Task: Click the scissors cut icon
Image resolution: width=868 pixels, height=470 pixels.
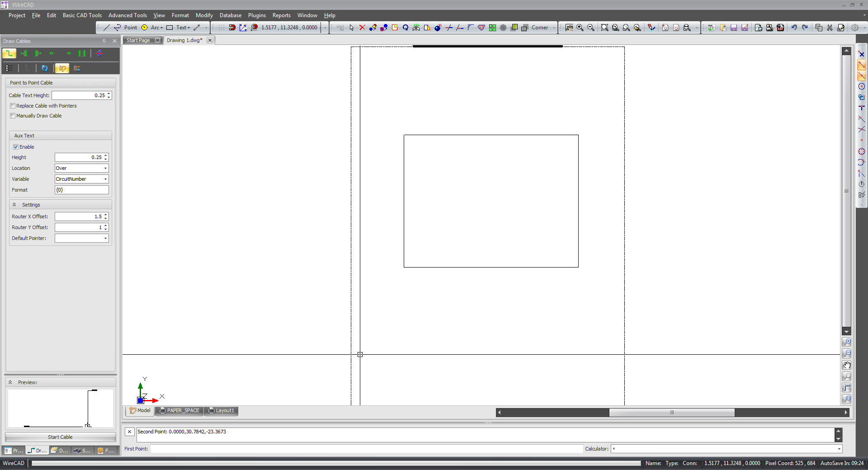Action: coord(830,28)
